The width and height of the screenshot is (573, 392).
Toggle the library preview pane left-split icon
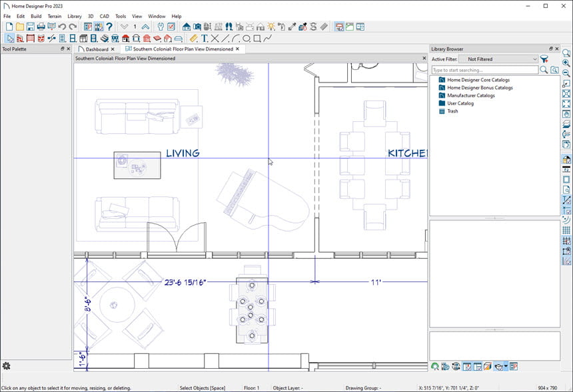click(x=466, y=367)
